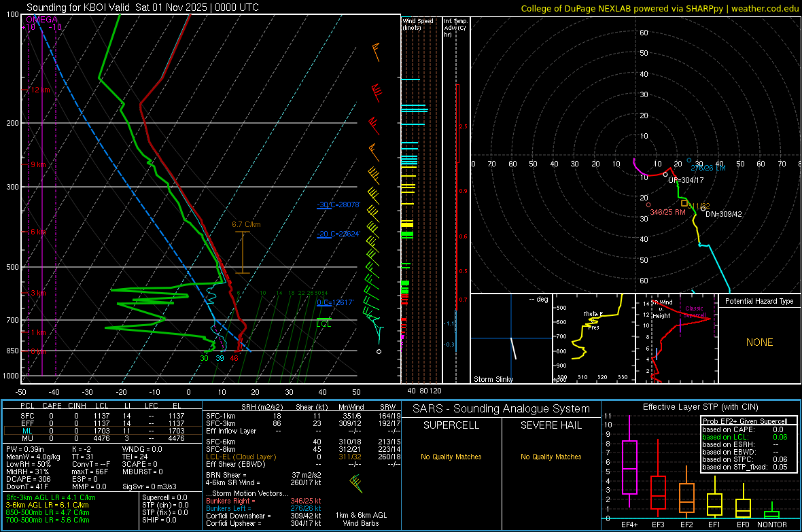Click the BRN Shear value row
802x532 pixels.
(x=264, y=475)
